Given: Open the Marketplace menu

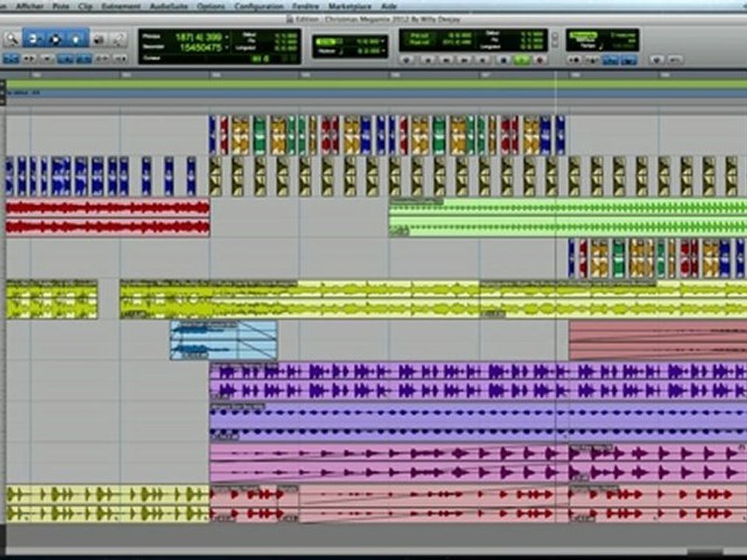Looking at the screenshot, I should pos(350,6).
